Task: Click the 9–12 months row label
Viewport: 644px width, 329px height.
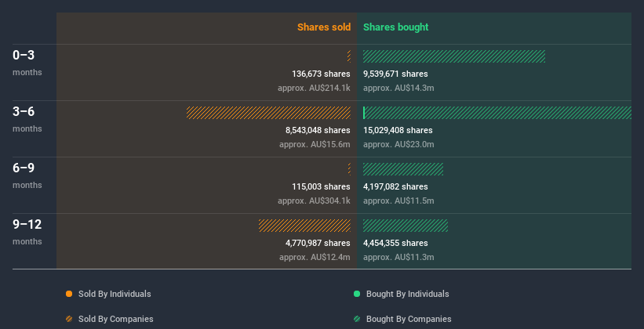Action: [27, 232]
